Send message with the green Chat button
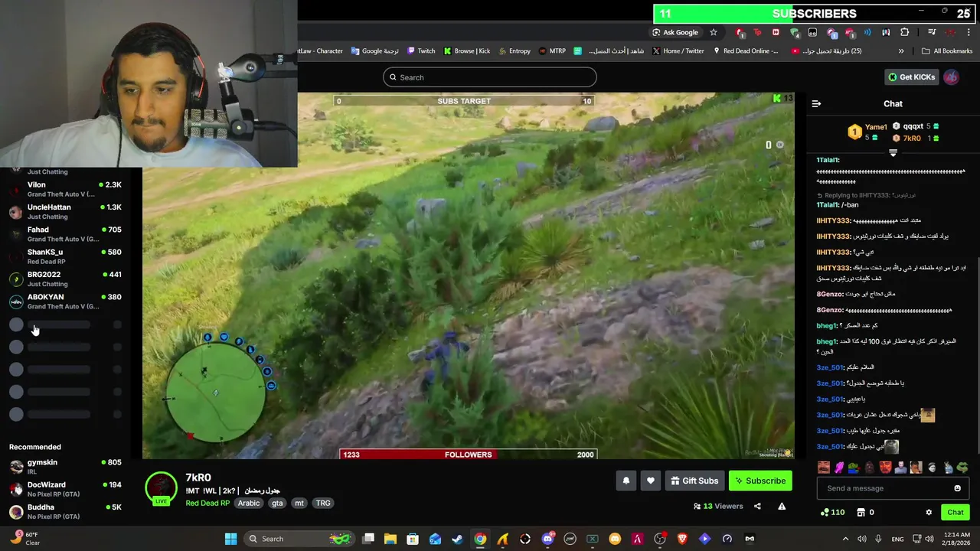This screenshot has width=980, height=551. tap(955, 512)
